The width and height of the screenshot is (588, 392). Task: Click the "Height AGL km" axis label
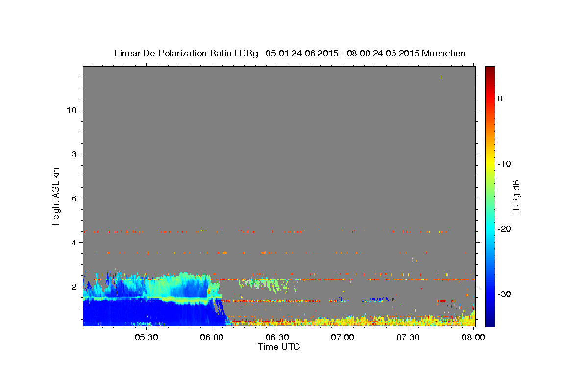click(56, 196)
